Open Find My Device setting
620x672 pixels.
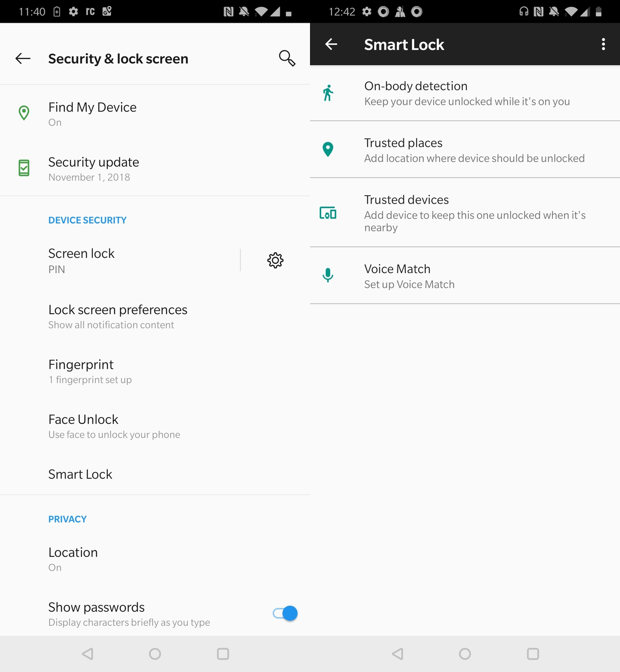click(93, 114)
